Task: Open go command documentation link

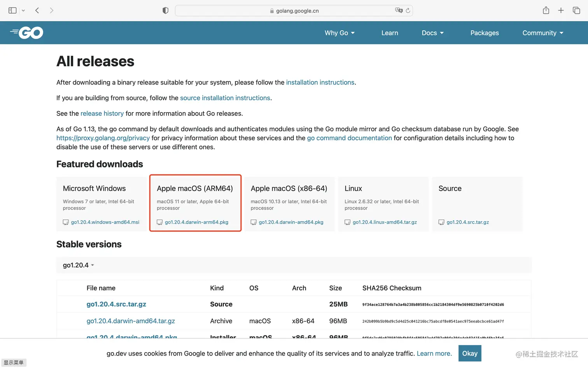Action: click(x=349, y=138)
